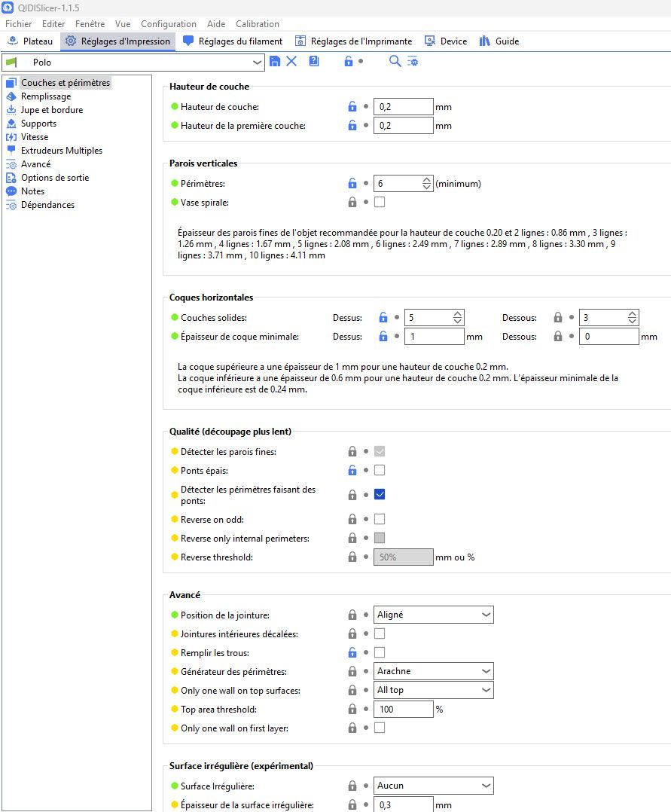The height and width of the screenshot is (812, 671).
Task: Click lock icon for Couches solides Dessous
Action: coord(557,317)
